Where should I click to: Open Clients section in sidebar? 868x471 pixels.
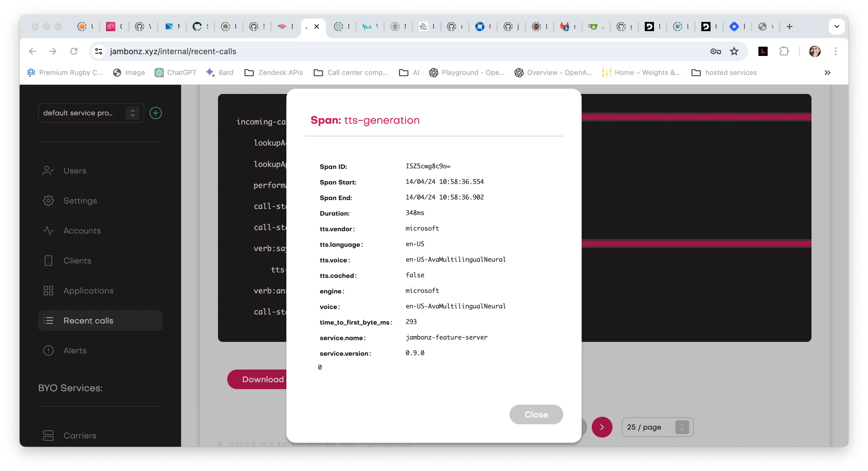pyautogui.click(x=78, y=261)
